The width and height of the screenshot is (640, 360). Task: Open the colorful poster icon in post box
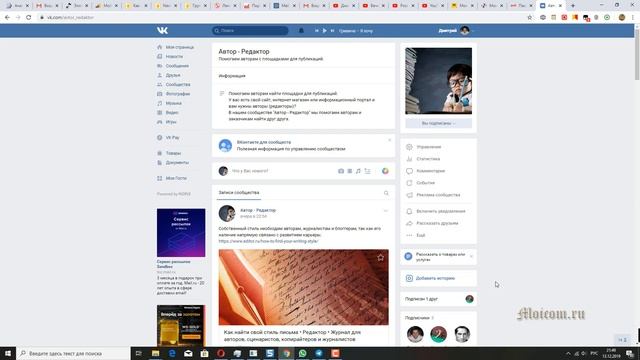385,171
